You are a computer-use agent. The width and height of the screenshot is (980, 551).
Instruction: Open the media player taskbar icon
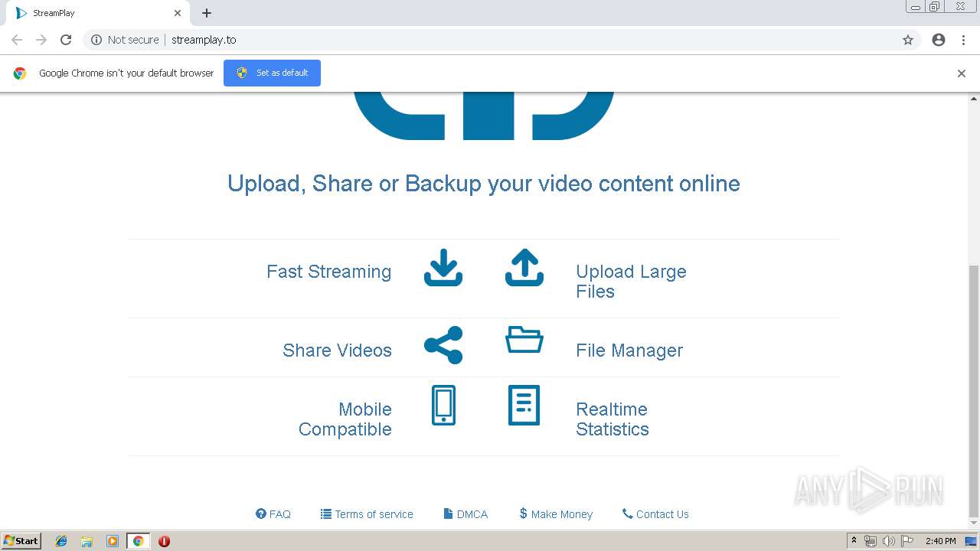click(112, 541)
